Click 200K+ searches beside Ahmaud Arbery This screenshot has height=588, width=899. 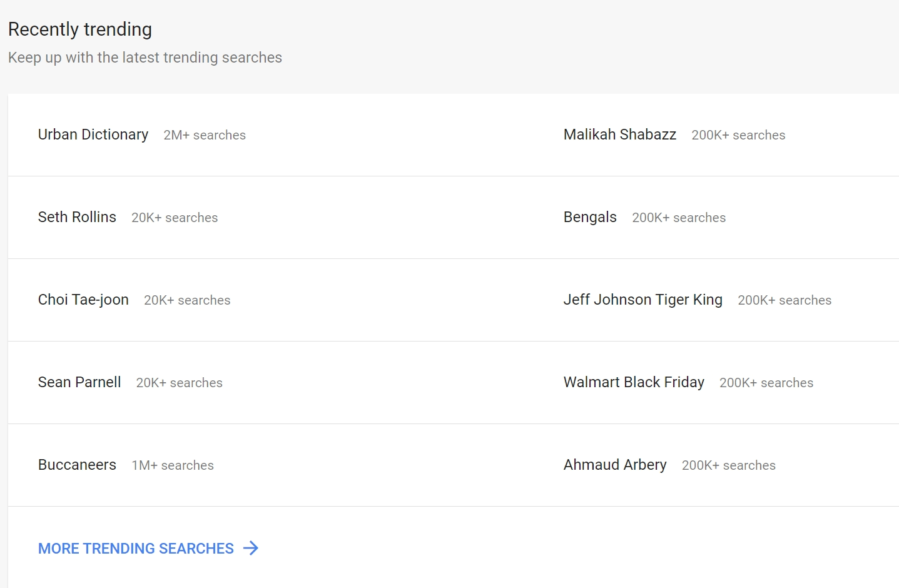[729, 465]
